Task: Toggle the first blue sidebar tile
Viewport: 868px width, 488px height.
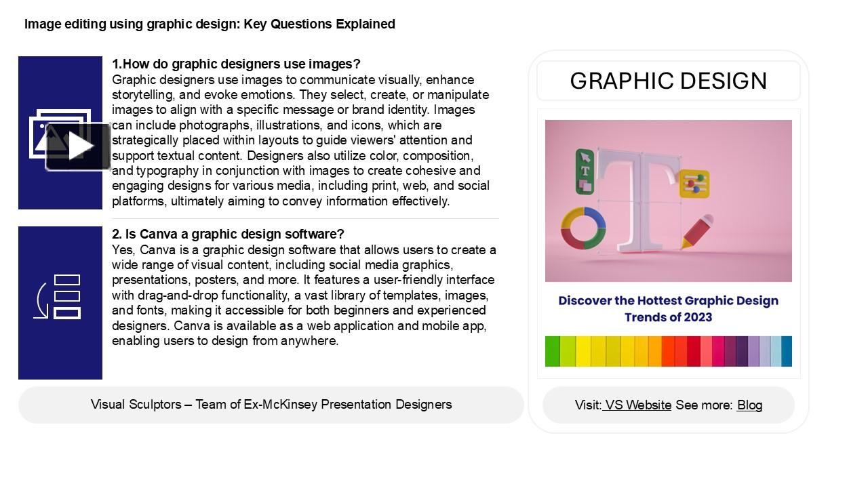Action: [x=60, y=132]
